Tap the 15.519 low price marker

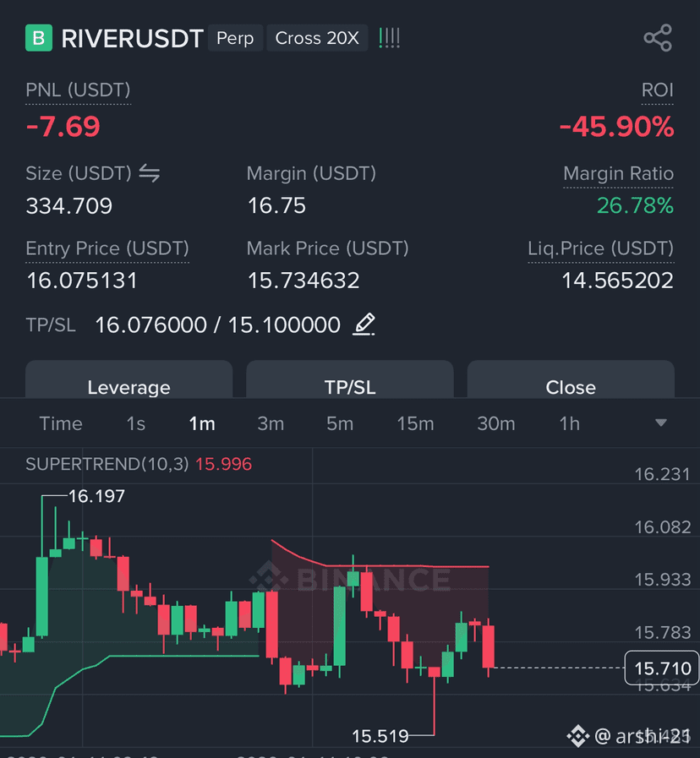click(x=380, y=736)
